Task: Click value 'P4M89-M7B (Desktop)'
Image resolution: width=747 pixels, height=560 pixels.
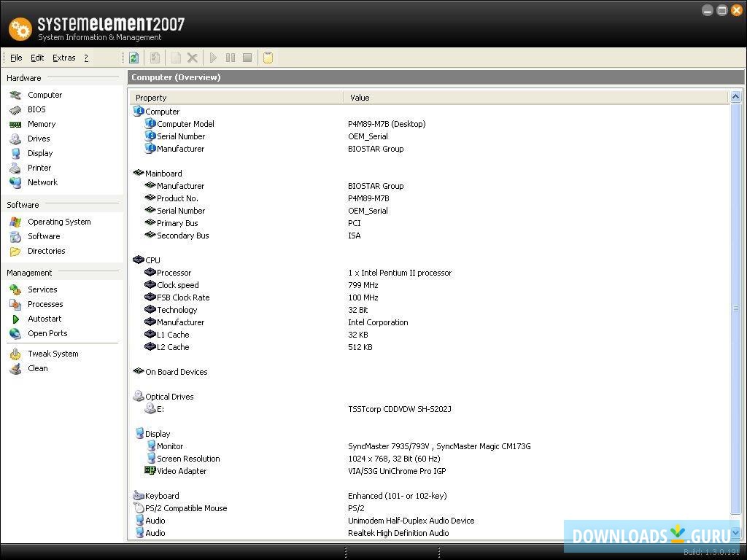Action: click(x=387, y=124)
